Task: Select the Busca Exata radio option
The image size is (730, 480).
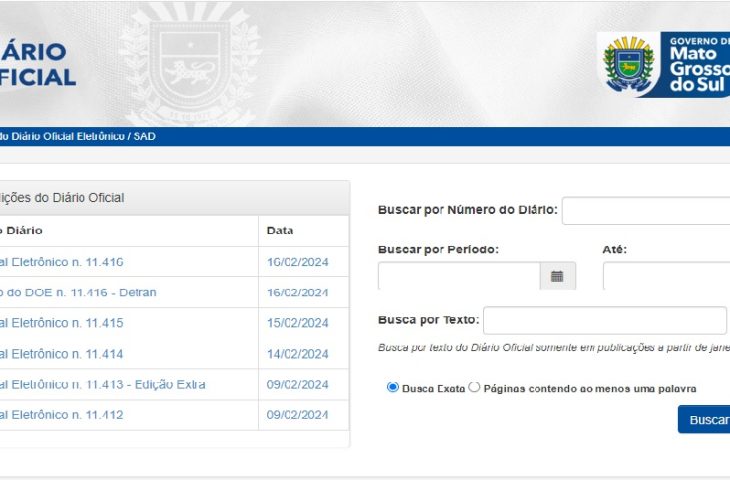Action: tap(392, 387)
